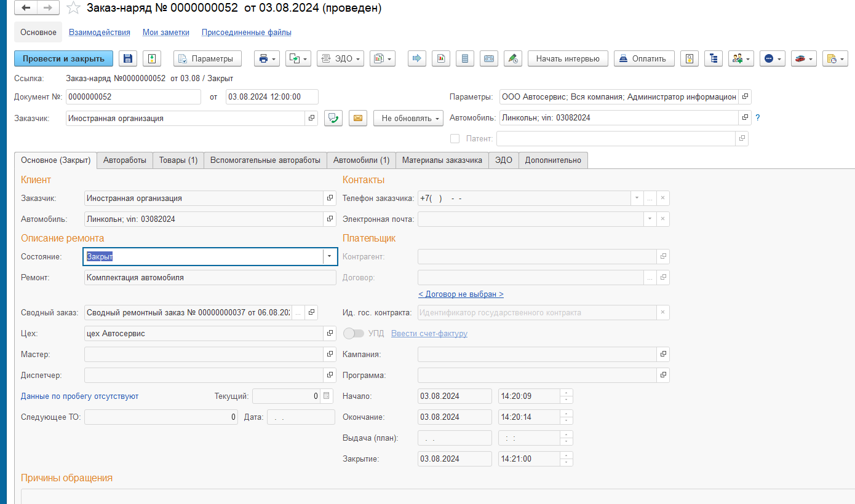
Task: Open the chart report toolbar icon
Action: click(x=440, y=58)
